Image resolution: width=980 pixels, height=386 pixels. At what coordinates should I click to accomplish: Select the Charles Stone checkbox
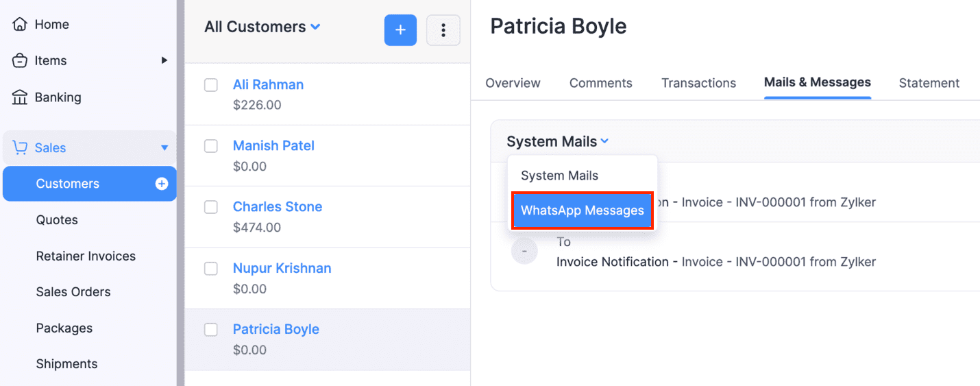[211, 207]
